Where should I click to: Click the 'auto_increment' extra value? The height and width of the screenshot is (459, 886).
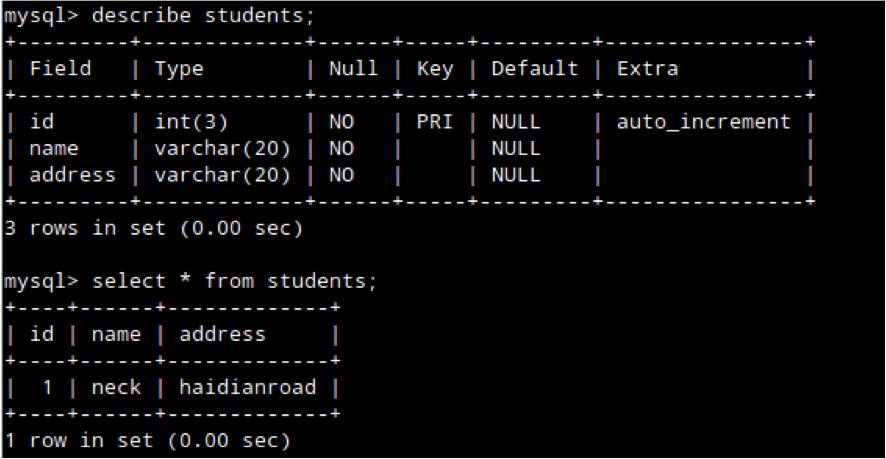(704, 122)
